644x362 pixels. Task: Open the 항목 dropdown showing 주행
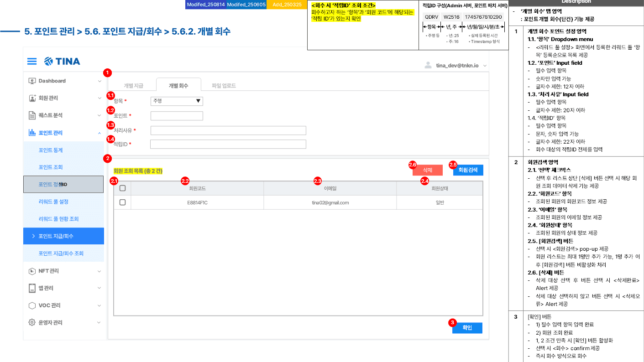pyautogui.click(x=177, y=101)
